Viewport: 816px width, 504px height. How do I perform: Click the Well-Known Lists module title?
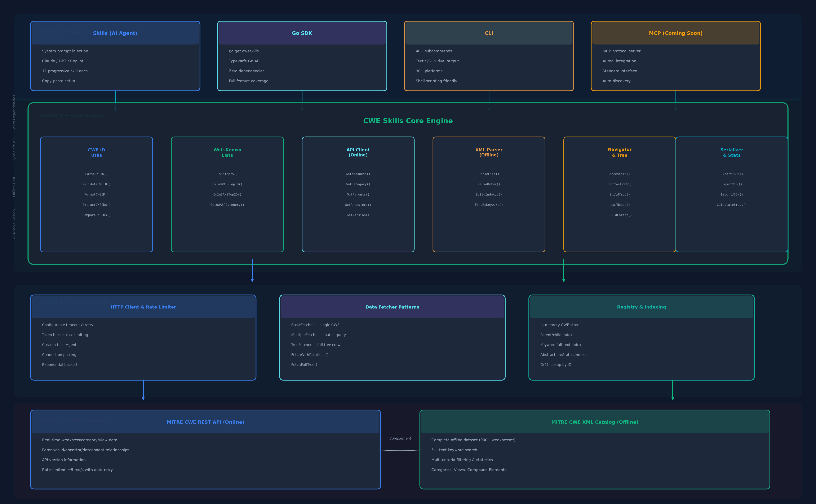227,153
